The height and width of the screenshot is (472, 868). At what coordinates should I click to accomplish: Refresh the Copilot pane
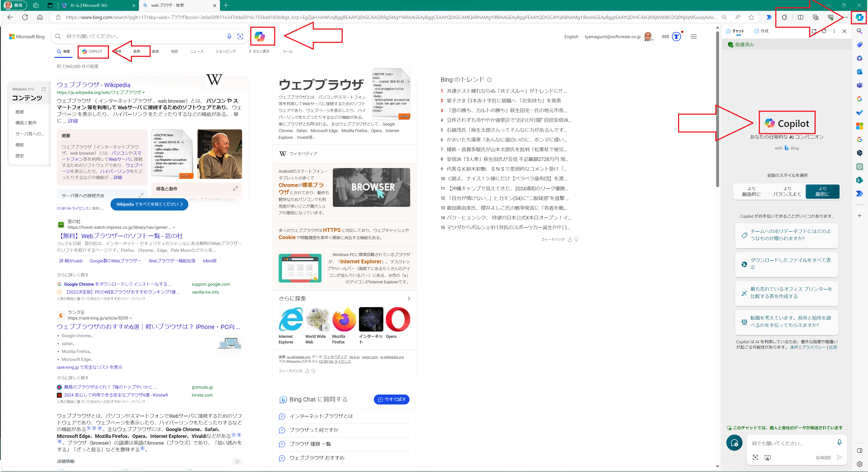pos(824,31)
